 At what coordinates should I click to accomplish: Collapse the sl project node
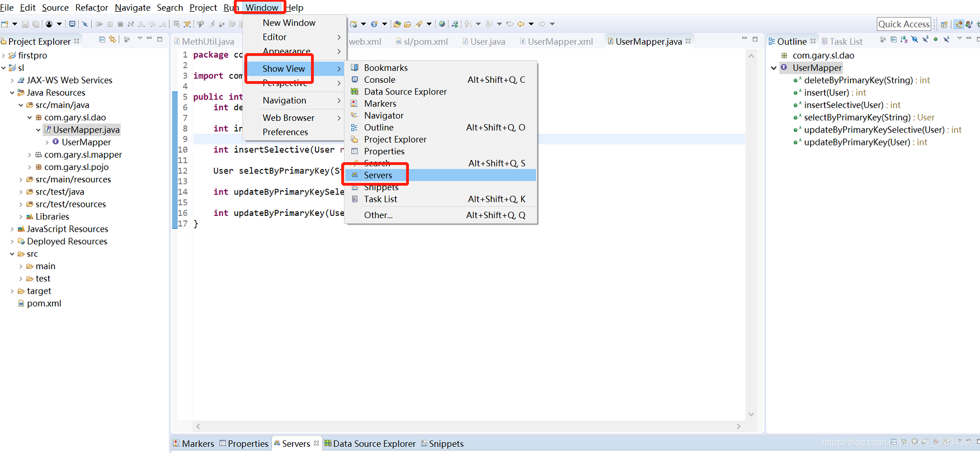point(3,68)
